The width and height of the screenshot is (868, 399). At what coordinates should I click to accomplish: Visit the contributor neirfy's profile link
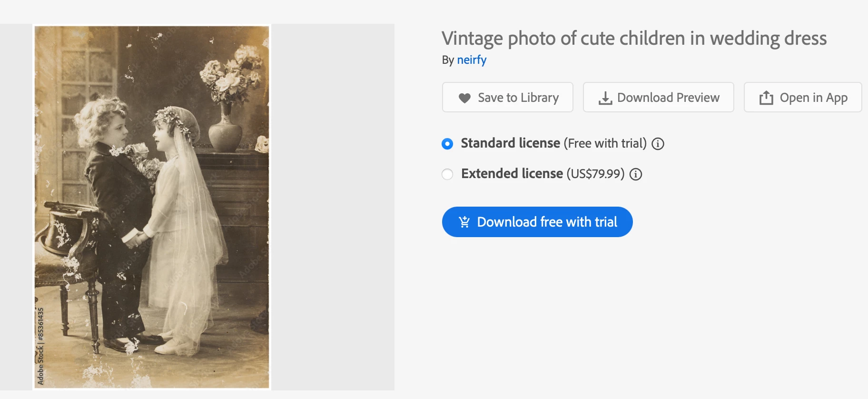[x=472, y=60]
